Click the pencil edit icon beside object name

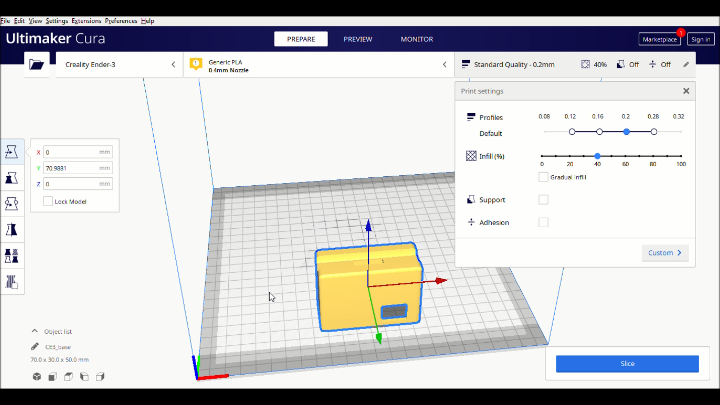(x=35, y=347)
